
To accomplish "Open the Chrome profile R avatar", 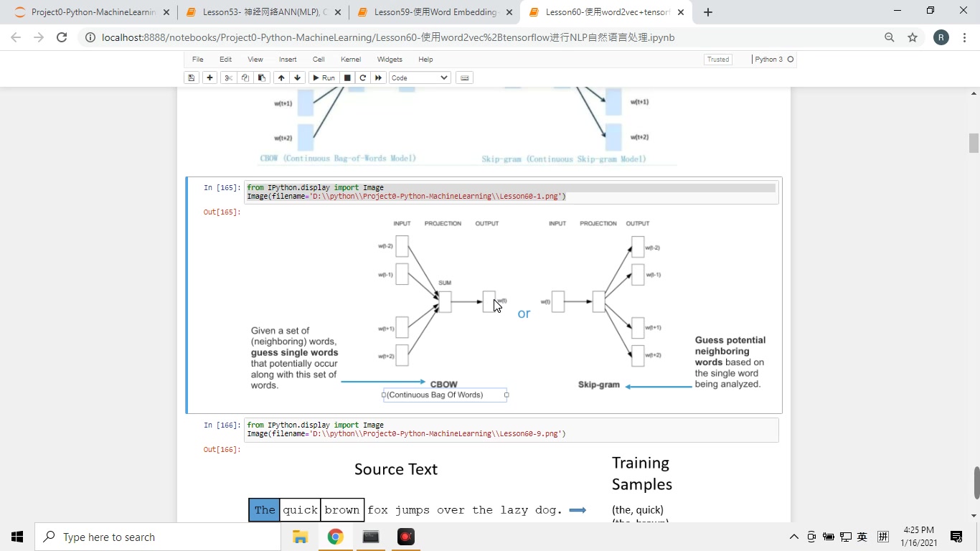I will pos(941,37).
